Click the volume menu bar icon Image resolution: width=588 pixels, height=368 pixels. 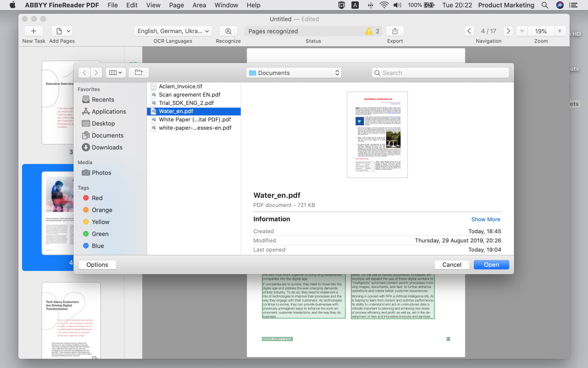pos(397,5)
